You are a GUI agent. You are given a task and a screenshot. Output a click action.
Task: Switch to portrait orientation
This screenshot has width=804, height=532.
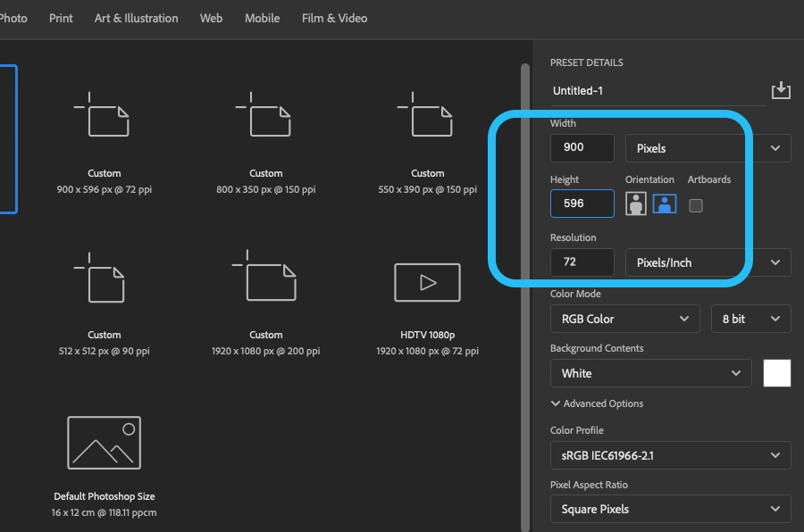point(635,204)
